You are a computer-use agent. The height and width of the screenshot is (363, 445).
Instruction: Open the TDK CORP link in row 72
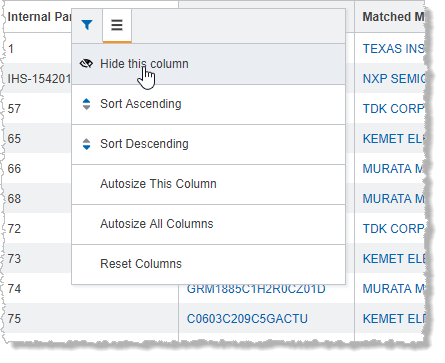393,229
